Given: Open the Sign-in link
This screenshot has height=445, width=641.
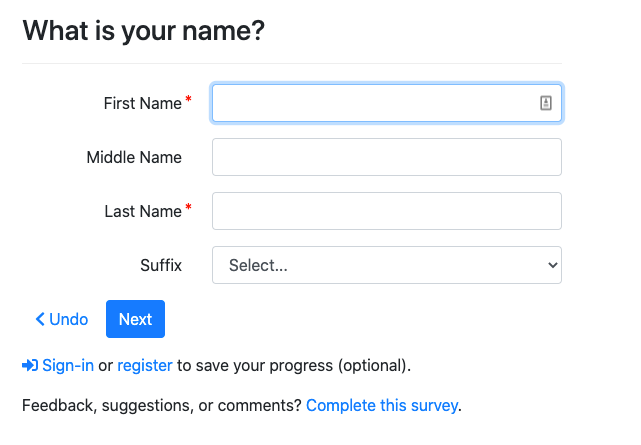Looking at the screenshot, I should coord(67,366).
